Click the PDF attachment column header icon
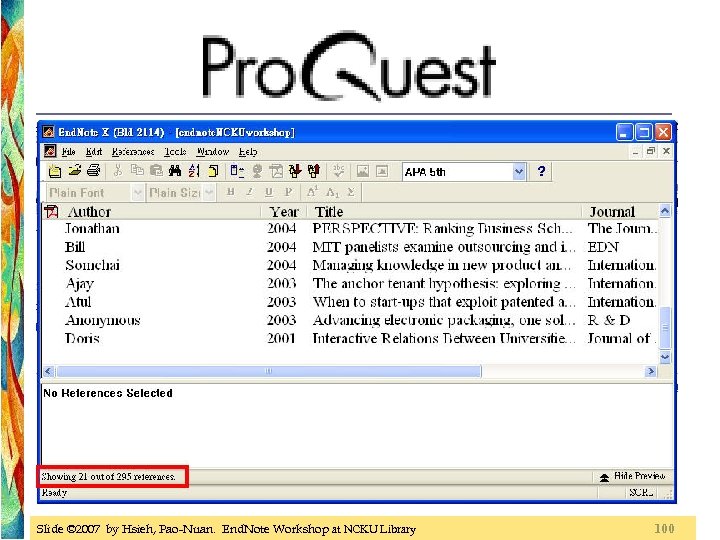Image resolution: width=720 pixels, height=540 pixels. (x=51, y=212)
